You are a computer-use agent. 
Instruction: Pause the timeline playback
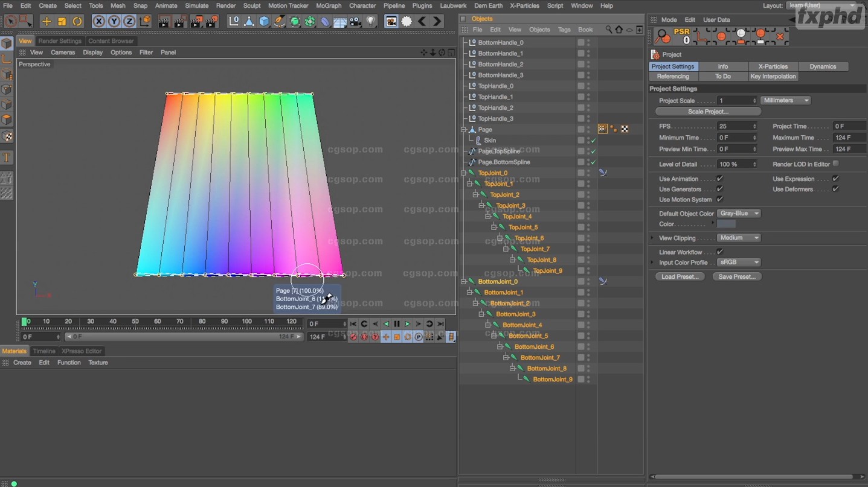[397, 324]
